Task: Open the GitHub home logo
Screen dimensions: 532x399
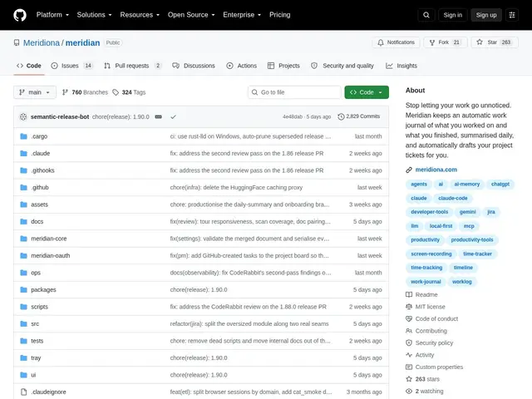Action: point(20,15)
